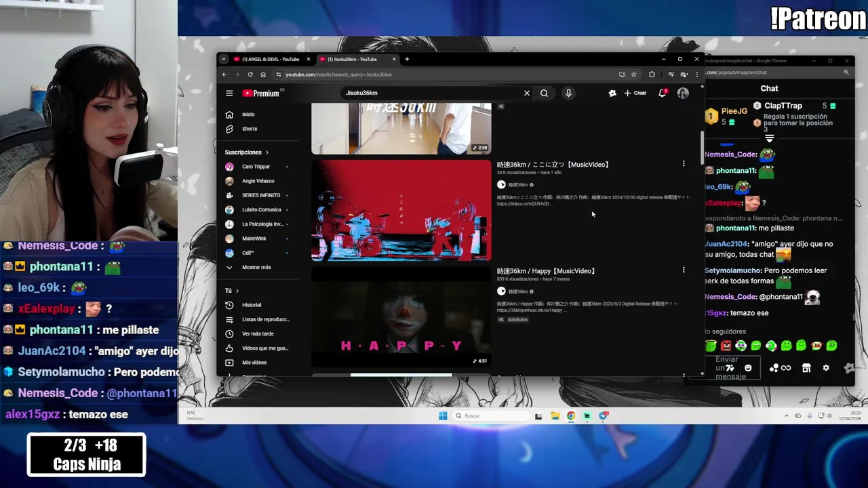This screenshot has width=868, height=488.
Task: Expand the gift leaderboard in chat
Action: click(769, 138)
